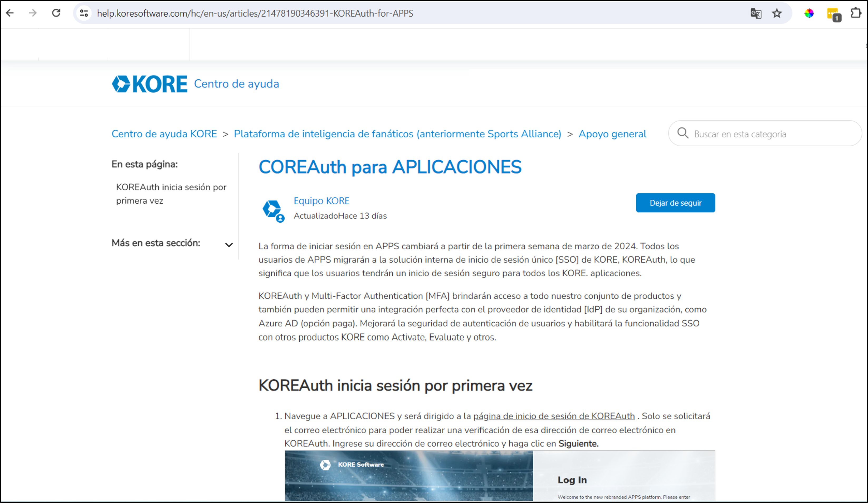The image size is (868, 503).
Task: Open 'página de inicio de sesión de KOREAuth' link
Action: click(x=554, y=416)
